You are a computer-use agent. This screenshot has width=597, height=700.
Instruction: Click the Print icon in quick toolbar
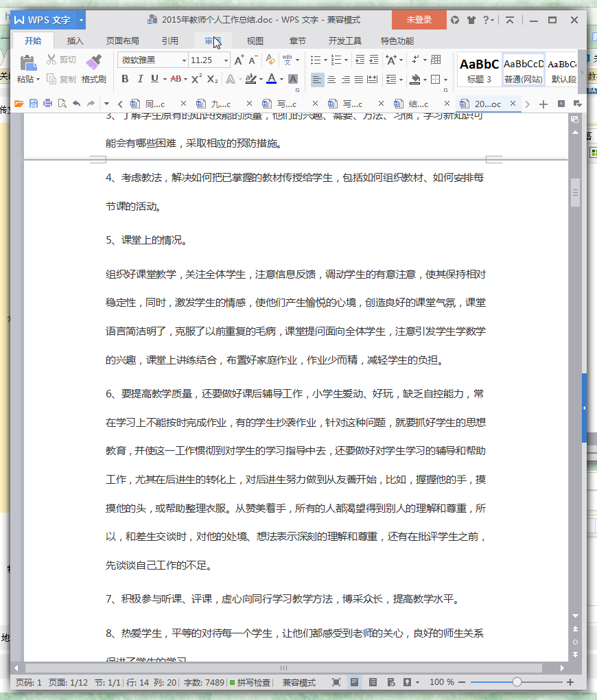pos(48,104)
